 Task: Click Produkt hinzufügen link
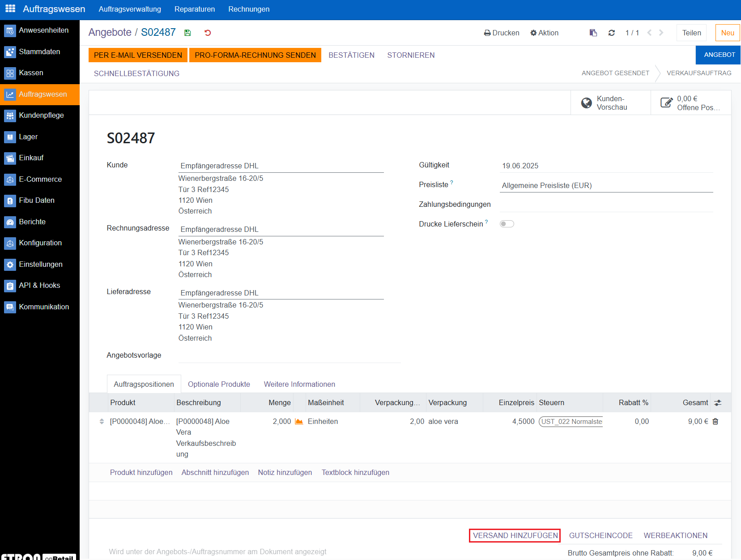coord(141,472)
